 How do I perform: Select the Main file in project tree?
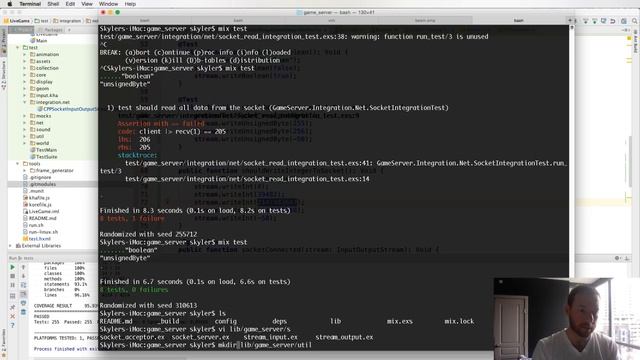[39, 41]
